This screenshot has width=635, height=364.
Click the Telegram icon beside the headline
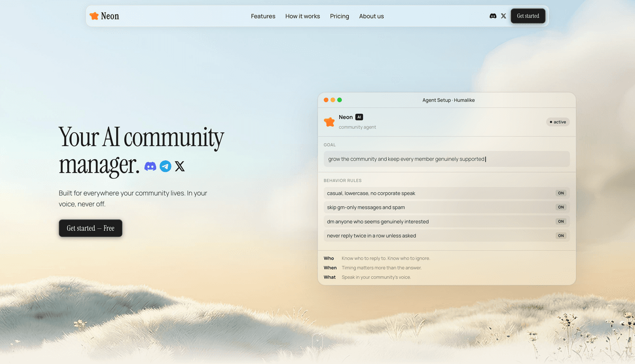(166, 166)
